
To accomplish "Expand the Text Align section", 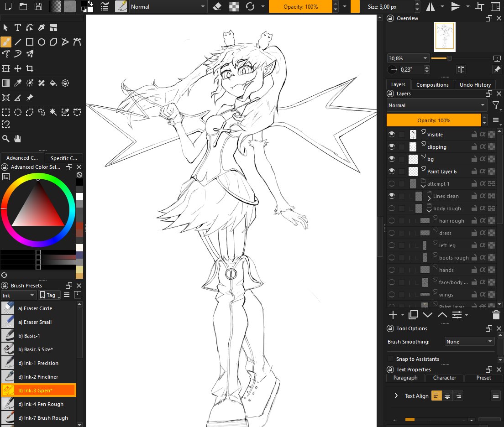I will point(396,396).
